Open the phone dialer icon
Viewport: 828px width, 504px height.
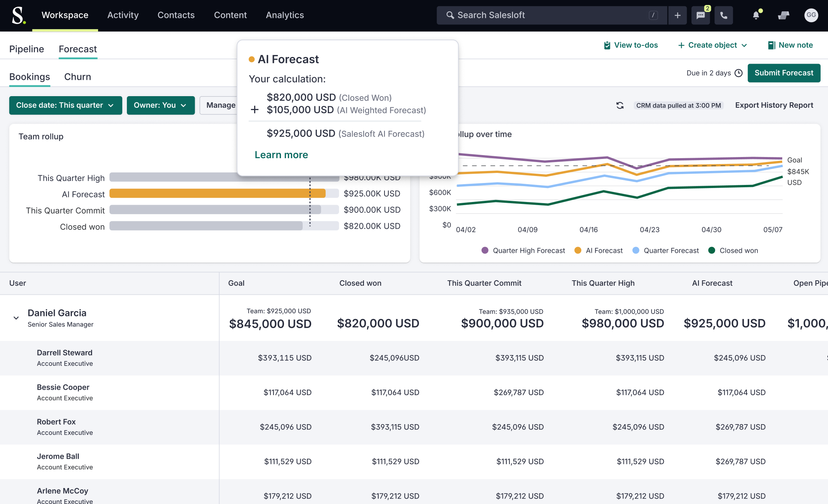[x=724, y=16]
